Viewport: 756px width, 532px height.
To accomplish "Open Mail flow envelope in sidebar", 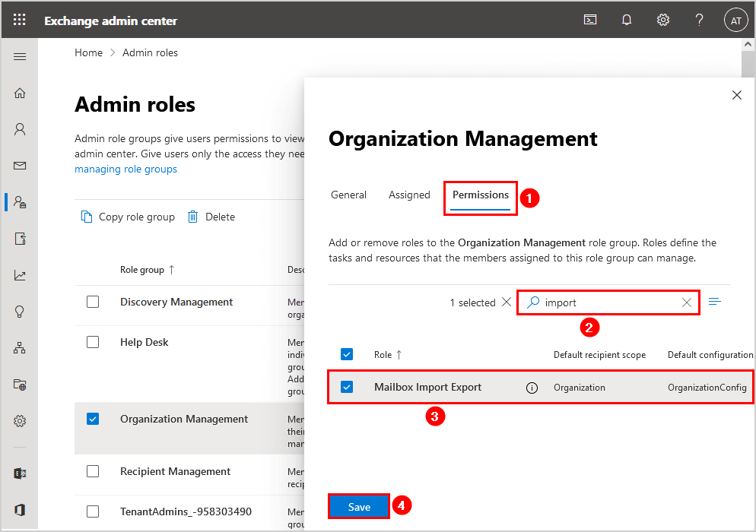I will [x=20, y=166].
